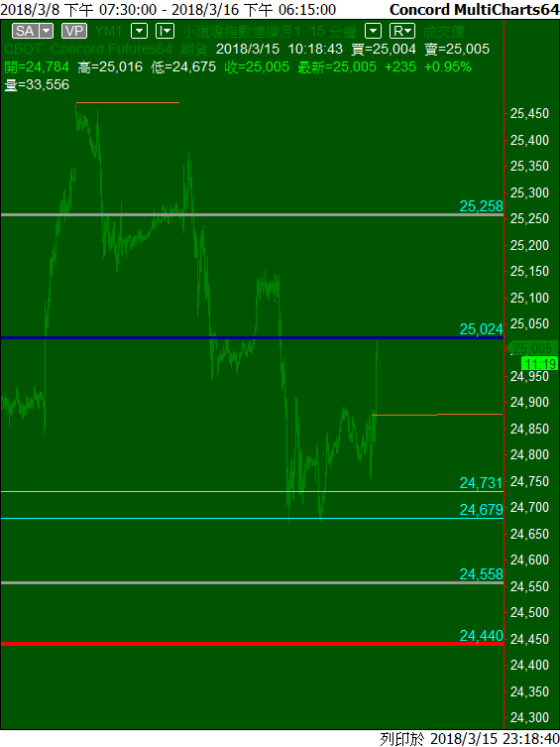
Task: Click the 25,450 price axis label
Action: click(529, 113)
